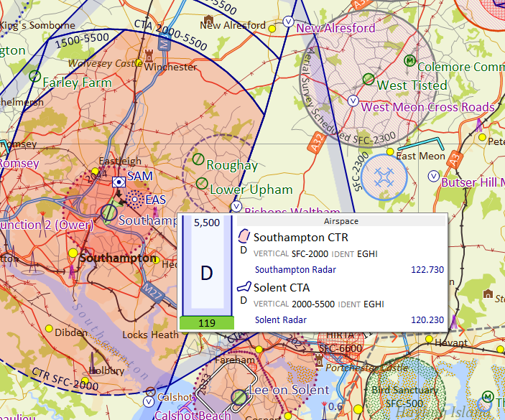Image resolution: width=505 pixels, height=420 pixels.
Task: Select the Farley Farm airfield symbol
Action: click(34, 76)
